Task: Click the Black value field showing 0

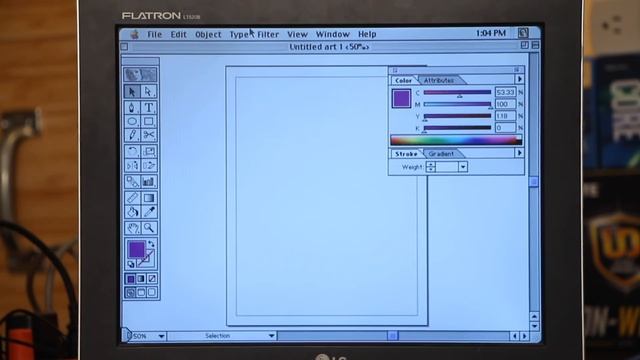Action: click(x=505, y=128)
